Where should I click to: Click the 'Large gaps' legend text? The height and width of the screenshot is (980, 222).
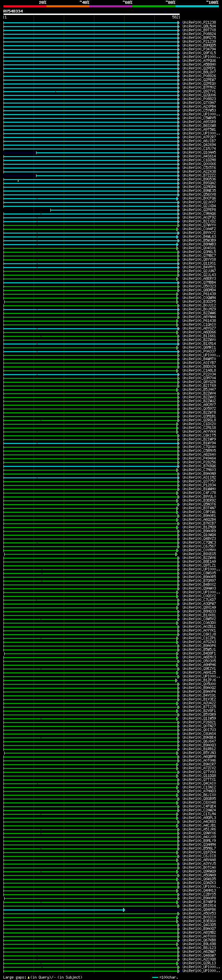tap(15, 977)
